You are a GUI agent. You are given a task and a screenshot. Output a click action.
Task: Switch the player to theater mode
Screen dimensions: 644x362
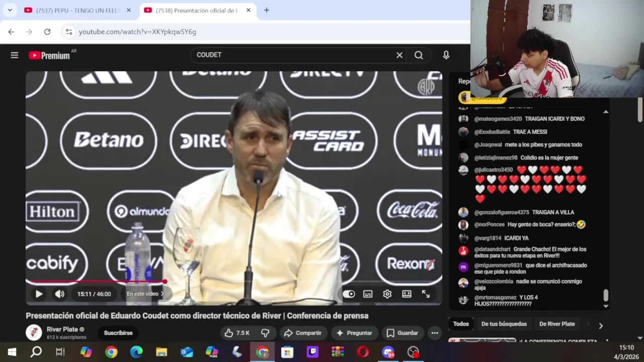[x=407, y=294]
